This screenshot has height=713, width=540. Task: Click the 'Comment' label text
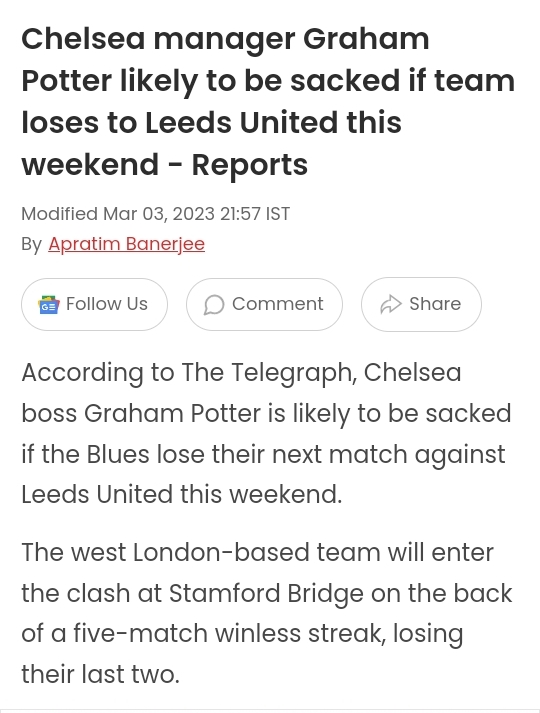click(x=278, y=304)
